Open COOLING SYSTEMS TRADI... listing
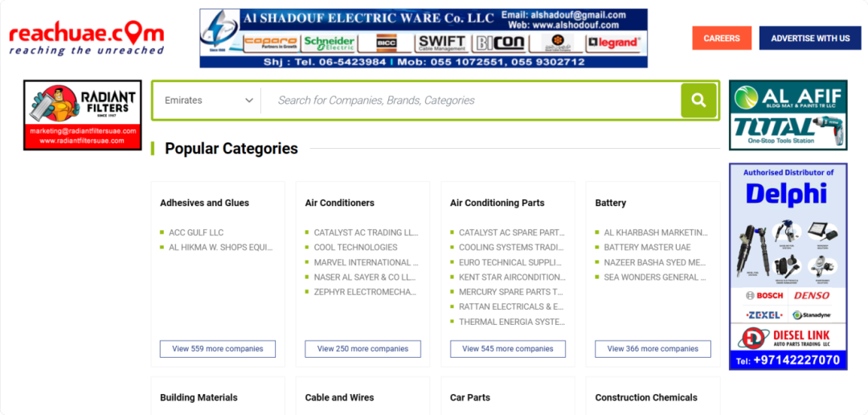 coord(511,248)
